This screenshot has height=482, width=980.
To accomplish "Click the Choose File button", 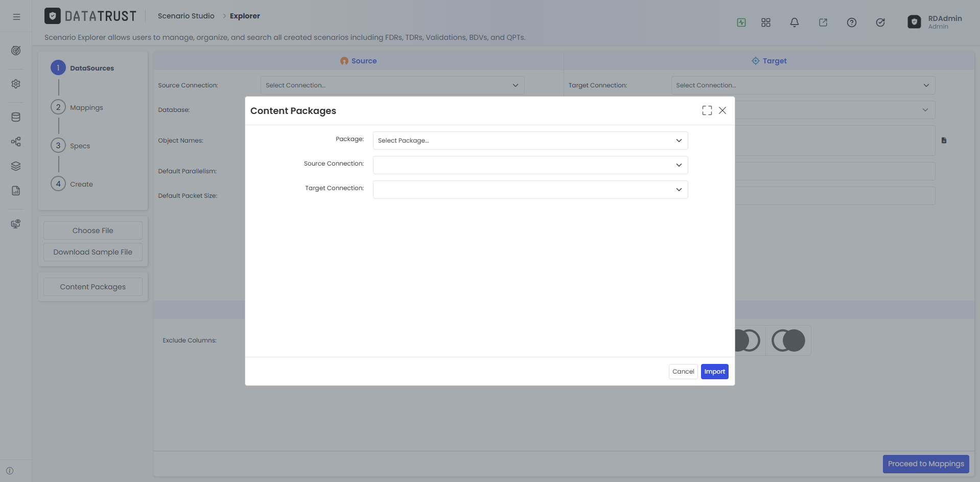I will coord(93,231).
